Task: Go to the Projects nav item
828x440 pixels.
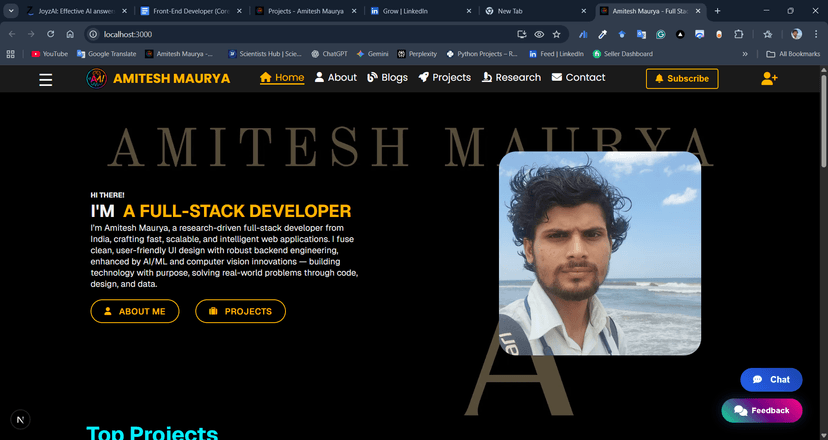Action: (x=444, y=77)
